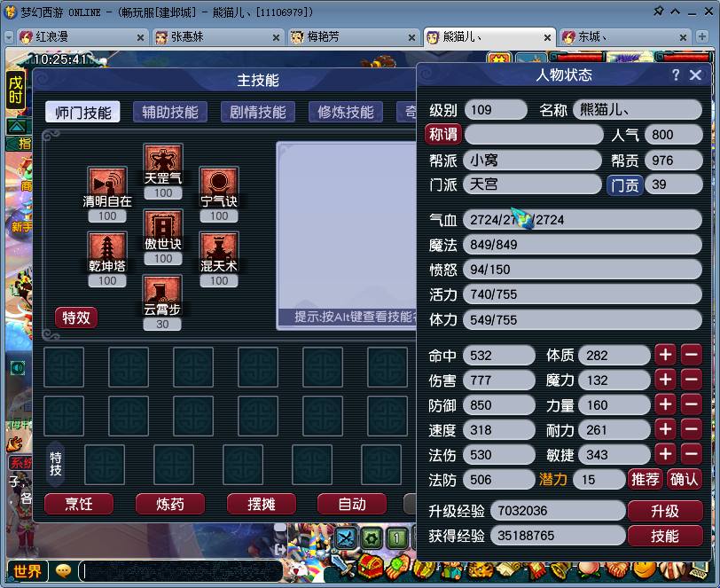Click the crossed swords attack icon
The image size is (720, 588).
tap(346, 538)
